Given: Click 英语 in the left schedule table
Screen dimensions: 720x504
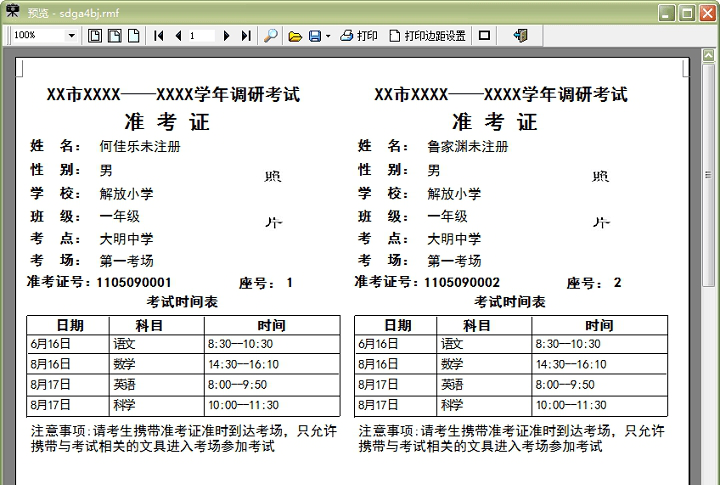Looking at the screenshot, I should point(124,385).
